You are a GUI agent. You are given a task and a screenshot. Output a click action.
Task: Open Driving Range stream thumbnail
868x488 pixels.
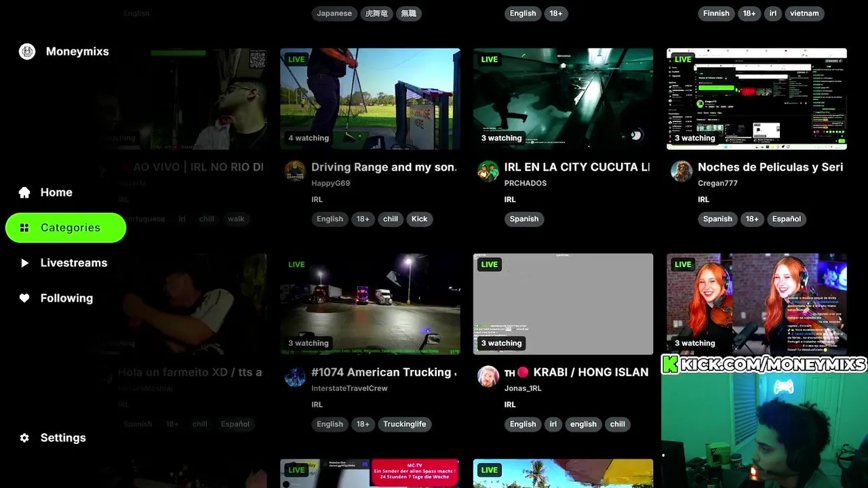pyautogui.click(x=370, y=99)
